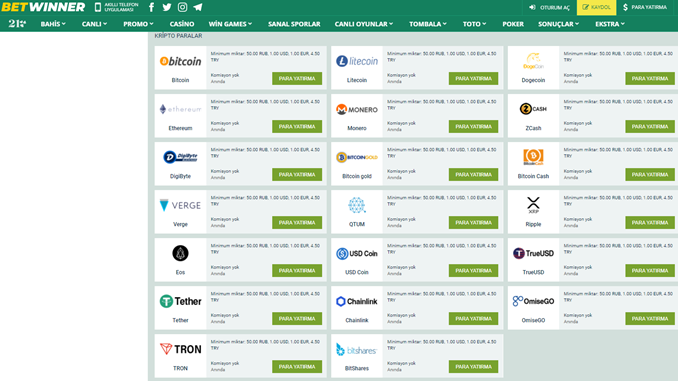Viewport: 678px width, 381px height.
Task: Click PARA YATIRMA for ZCash
Action: tap(650, 126)
